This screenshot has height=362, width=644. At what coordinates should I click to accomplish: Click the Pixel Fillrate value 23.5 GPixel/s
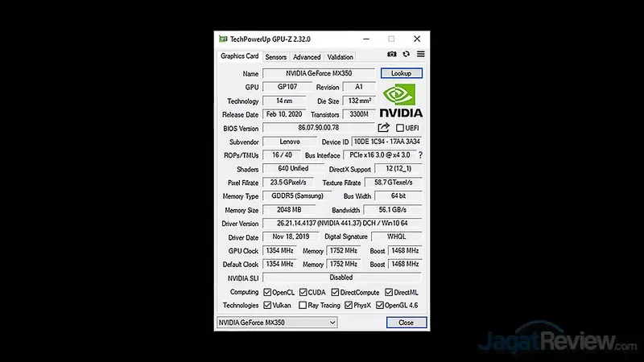tap(288, 183)
